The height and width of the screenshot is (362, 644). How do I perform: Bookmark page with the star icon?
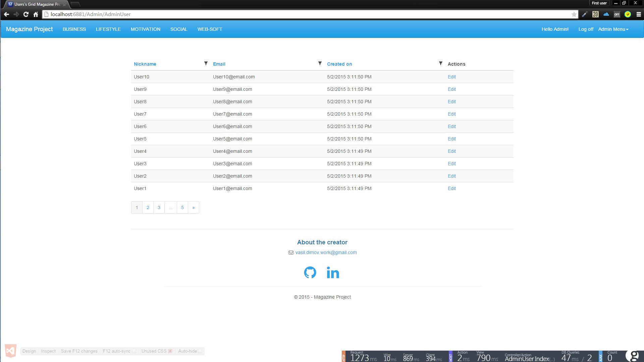point(574,14)
